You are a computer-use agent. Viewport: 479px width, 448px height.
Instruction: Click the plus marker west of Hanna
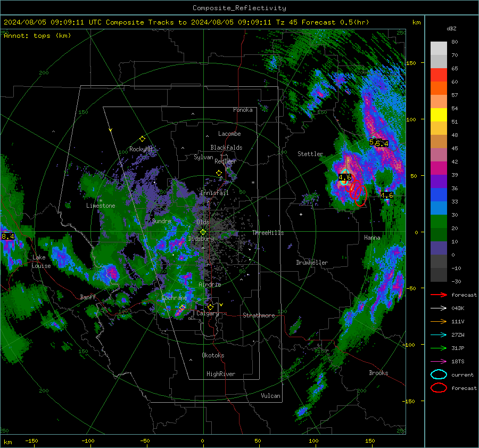coord(301,214)
